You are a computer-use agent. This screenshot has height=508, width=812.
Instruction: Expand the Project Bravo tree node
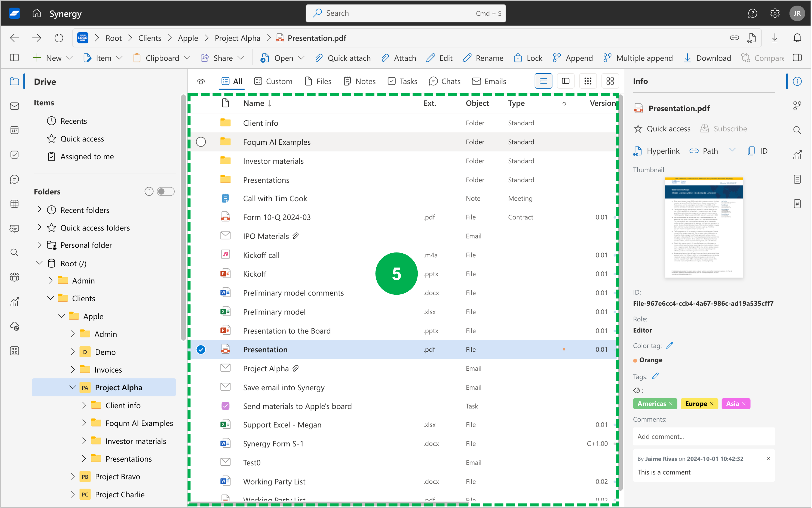click(73, 476)
